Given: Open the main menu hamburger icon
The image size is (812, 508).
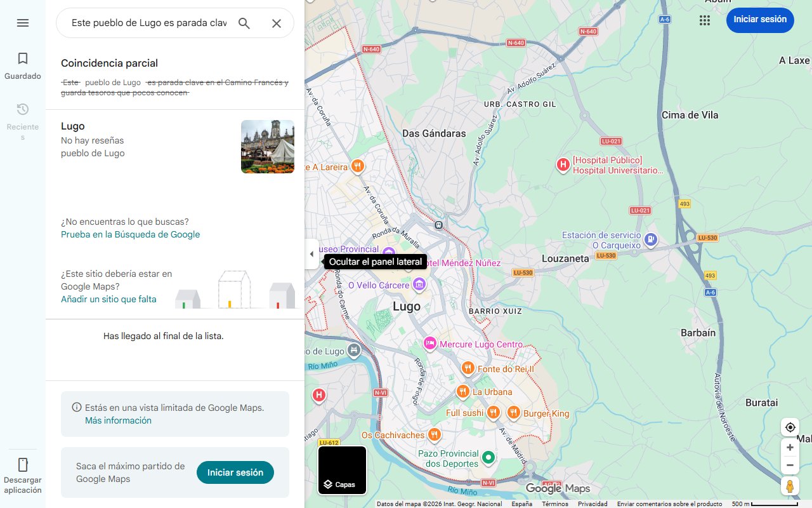Looking at the screenshot, I should 23,23.
